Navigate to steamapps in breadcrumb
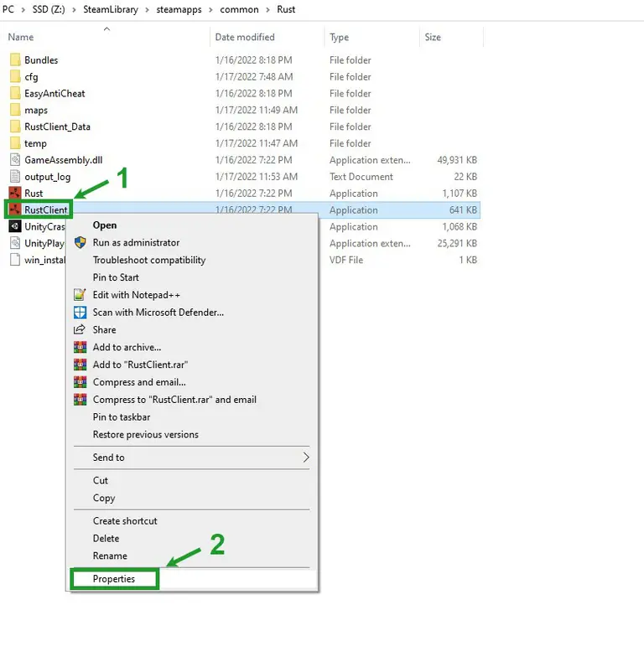The height and width of the screenshot is (667, 644). coord(179,9)
